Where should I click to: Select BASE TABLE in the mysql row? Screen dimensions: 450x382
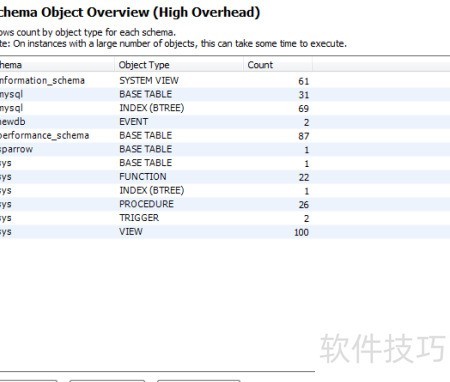point(146,94)
